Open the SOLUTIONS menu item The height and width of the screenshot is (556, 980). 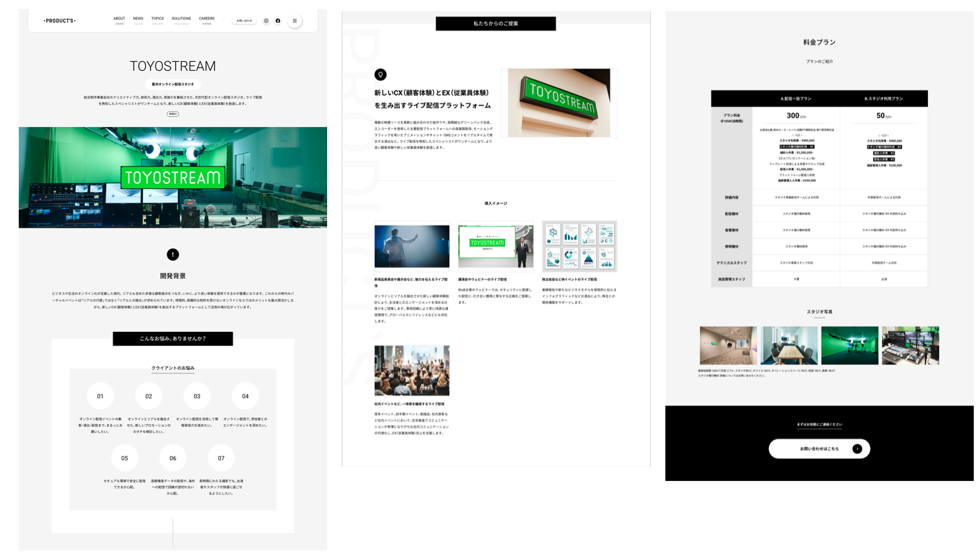[x=181, y=20]
